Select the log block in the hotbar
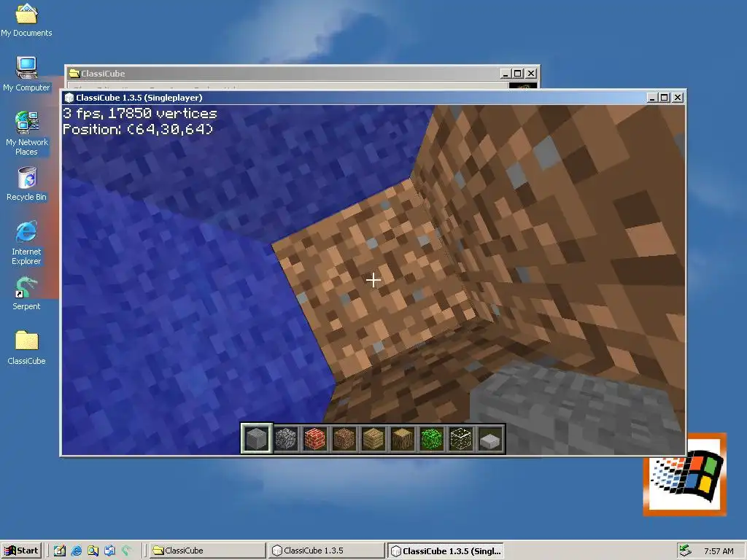The height and width of the screenshot is (560, 747). coord(403,438)
